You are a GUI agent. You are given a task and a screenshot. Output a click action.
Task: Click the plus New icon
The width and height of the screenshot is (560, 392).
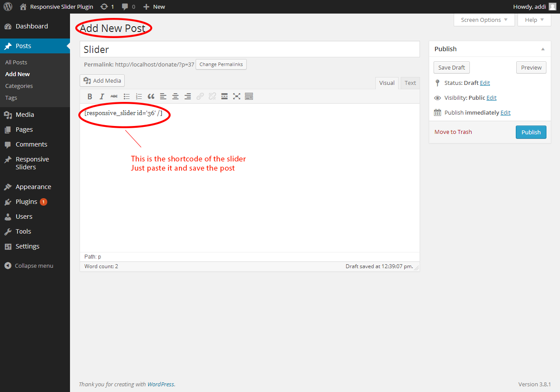(147, 7)
